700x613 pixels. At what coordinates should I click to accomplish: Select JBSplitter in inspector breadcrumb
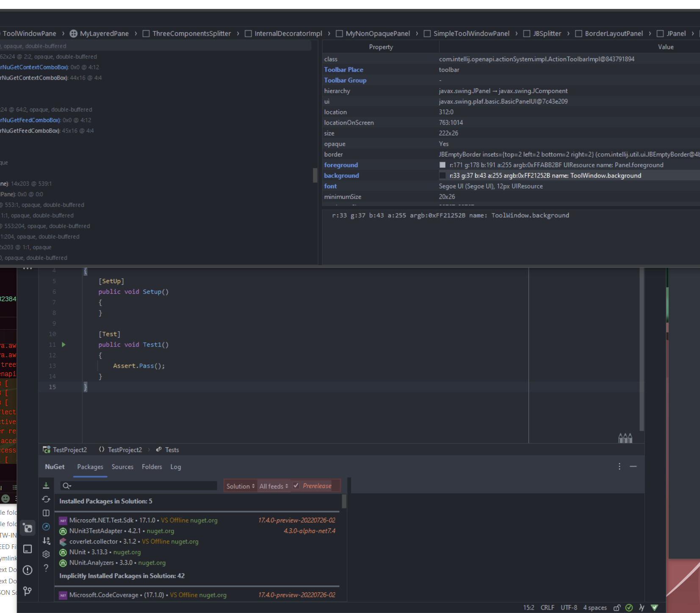pyautogui.click(x=542, y=33)
